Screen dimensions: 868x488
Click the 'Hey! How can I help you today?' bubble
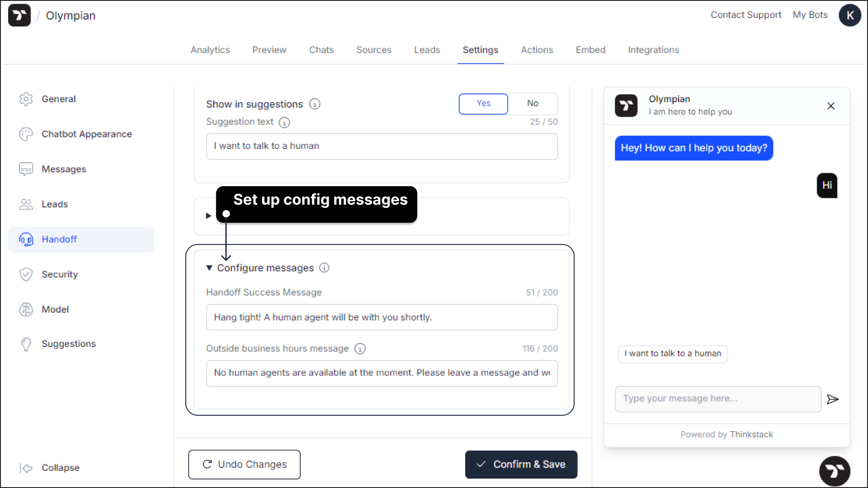694,148
